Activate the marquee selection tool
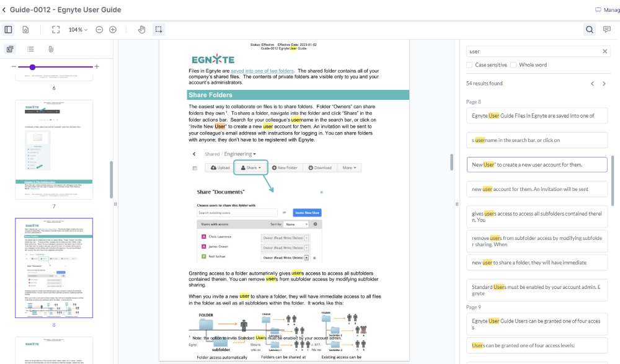This screenshot has width=620, height=364. tap(159, 30)
